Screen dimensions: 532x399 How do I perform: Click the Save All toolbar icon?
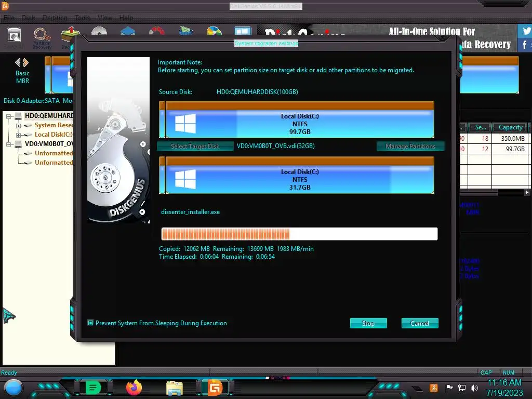[14, 35]
